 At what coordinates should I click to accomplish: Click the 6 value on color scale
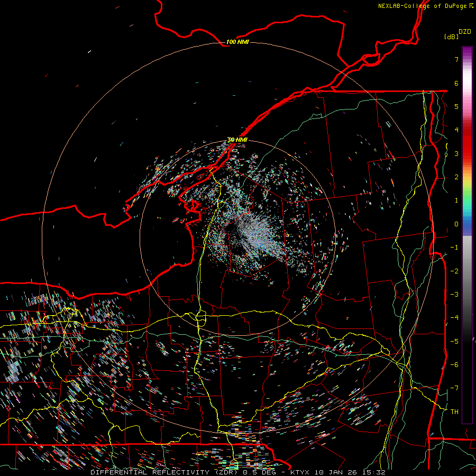(x=456, y=83)
